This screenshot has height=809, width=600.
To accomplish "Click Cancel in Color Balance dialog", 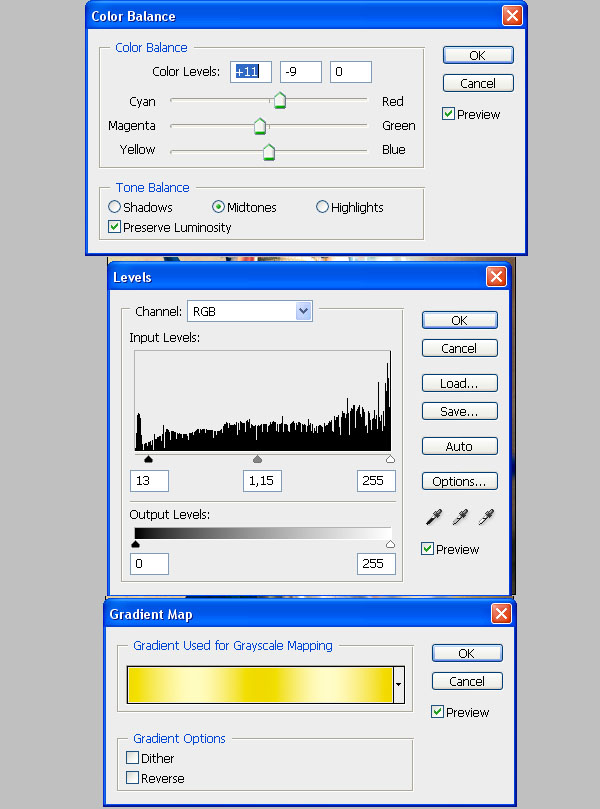I will pyautogui.click(x=478, y=83).
